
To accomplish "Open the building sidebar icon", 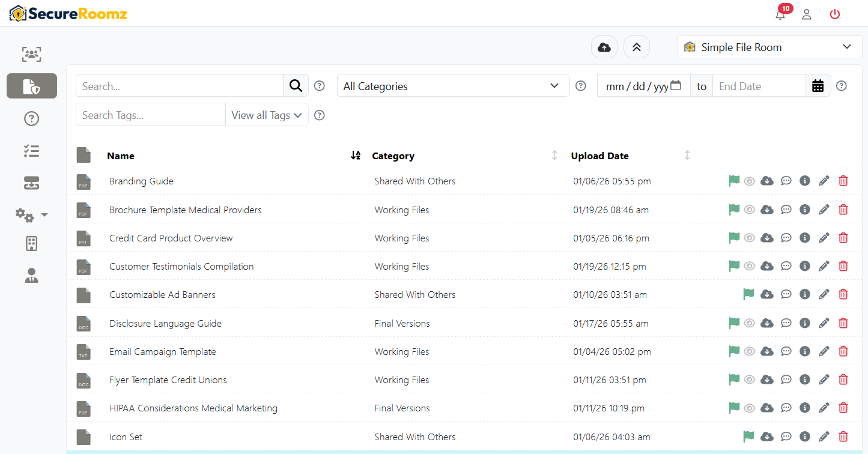I will pyautogui.click(x=32, y=243).
